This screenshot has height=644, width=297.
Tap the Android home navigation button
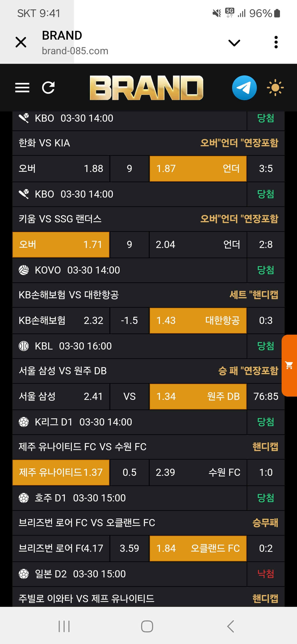click(147, 626)
